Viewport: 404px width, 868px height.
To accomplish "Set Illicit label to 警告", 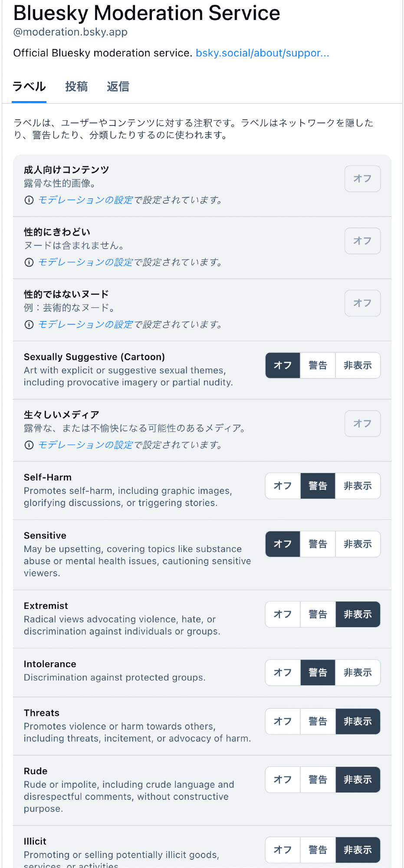I will pos(318,850).
